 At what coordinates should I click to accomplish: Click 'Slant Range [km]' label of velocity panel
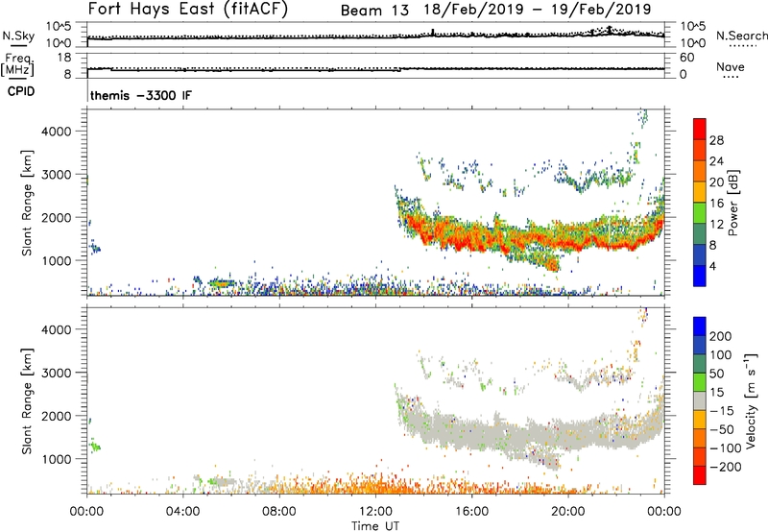tap(27, 401)
